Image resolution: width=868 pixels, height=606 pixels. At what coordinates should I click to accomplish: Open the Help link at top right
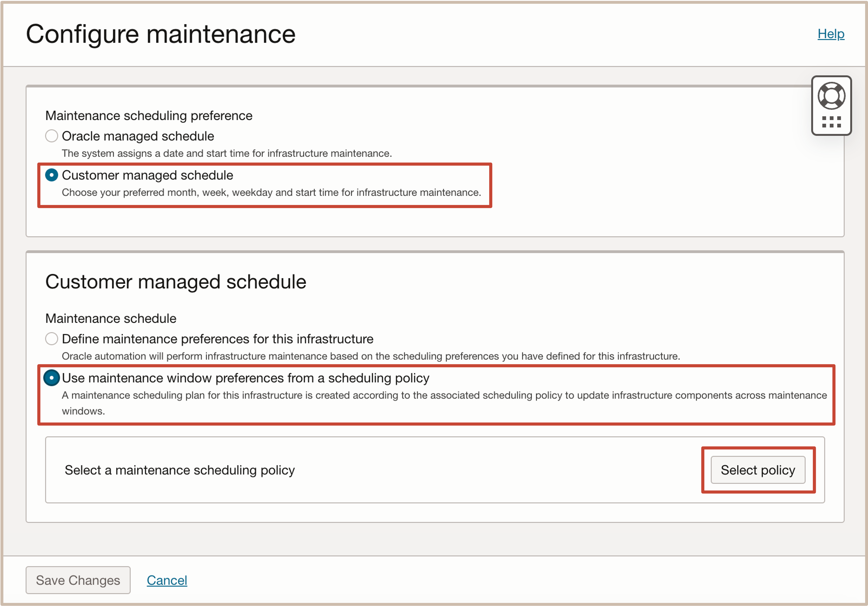tap(831, 34)
